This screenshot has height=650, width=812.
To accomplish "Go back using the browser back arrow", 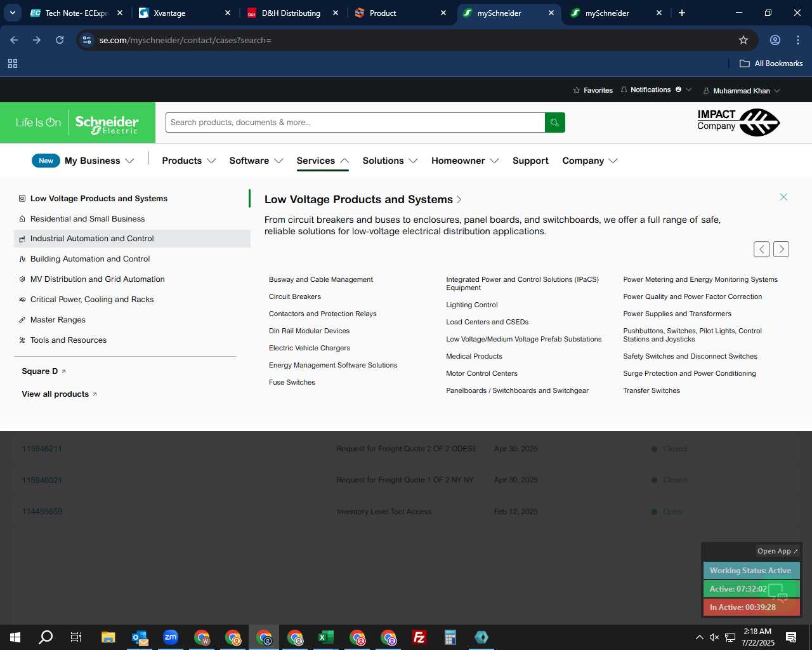I will click(14, 40).
